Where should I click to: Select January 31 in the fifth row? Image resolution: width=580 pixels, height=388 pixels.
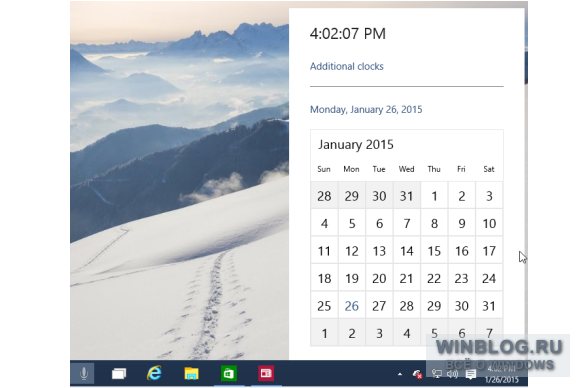[489, 306]
